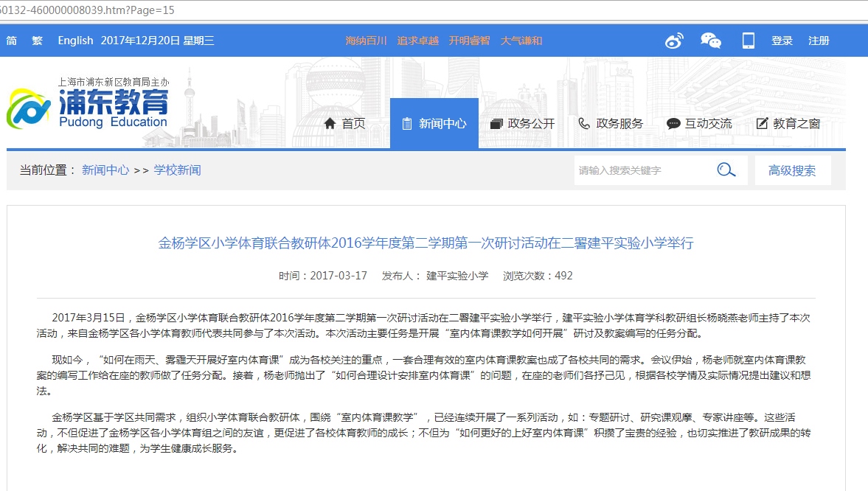This screenshot has height=491, width=868.
Task: Switch language to English
Action: [75, 41]
